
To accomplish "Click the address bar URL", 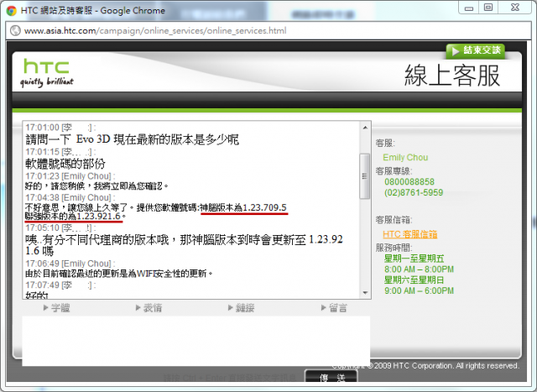I will click(x=155, y=30).
